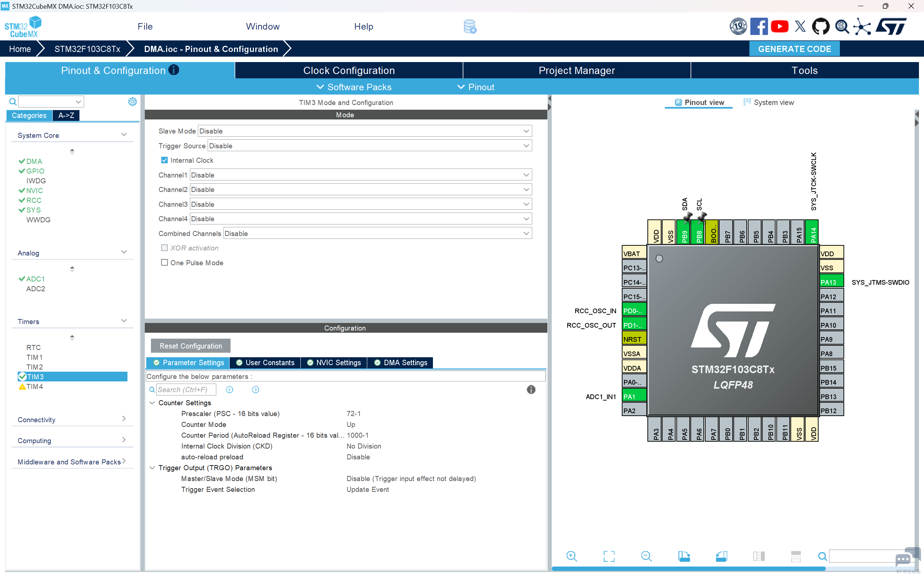This screenshot has height=577, width=924.
Task: Switch to System view
Action: [769, 102]
